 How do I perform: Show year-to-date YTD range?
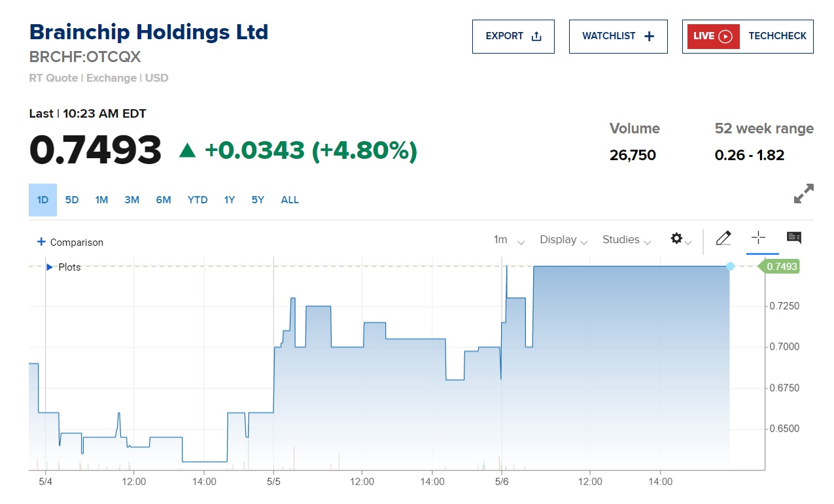198,200
